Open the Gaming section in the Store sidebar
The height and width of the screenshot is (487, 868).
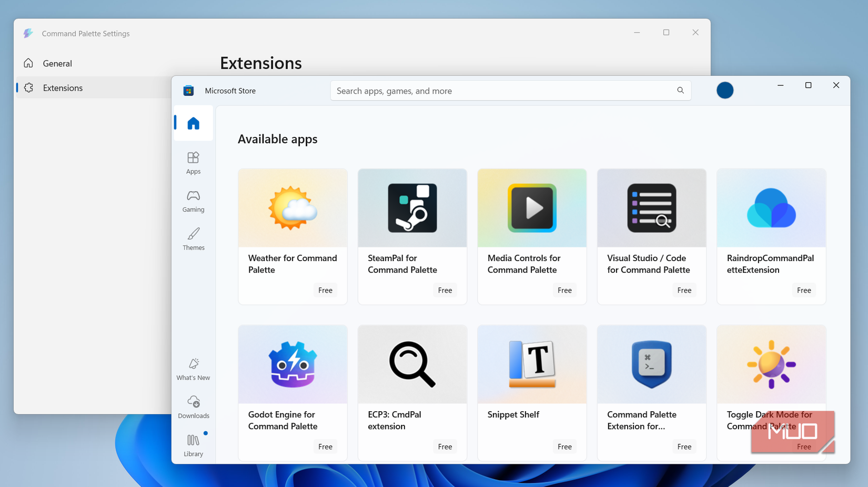pos(193,201)
